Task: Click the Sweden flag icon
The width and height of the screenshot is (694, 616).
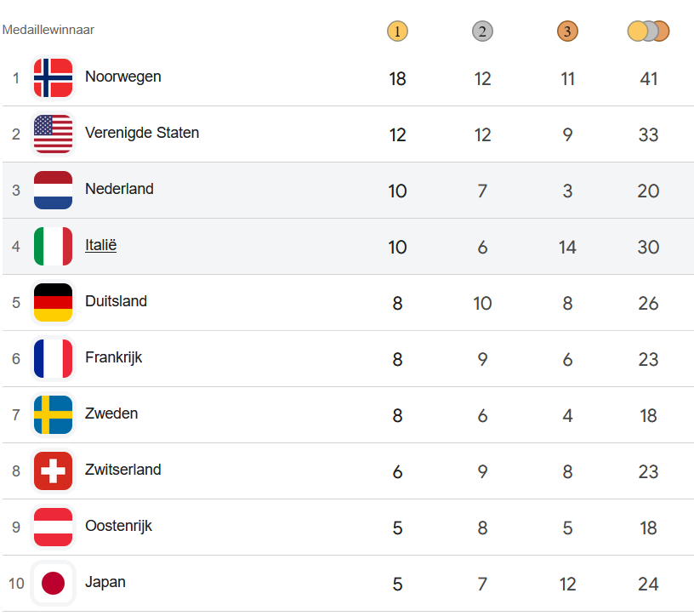Action: (53, 415)
